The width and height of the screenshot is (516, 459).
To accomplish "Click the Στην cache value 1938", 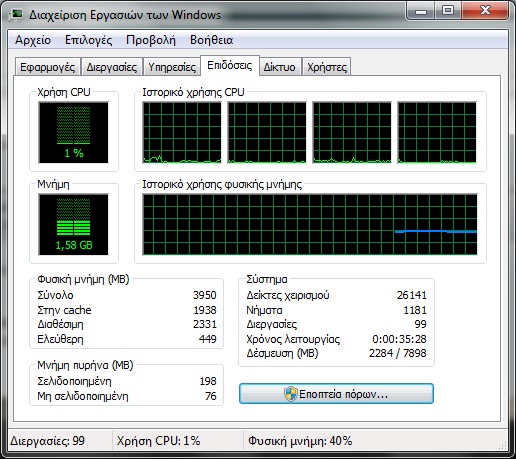I will pyautogui.click(x=205, y=310).
